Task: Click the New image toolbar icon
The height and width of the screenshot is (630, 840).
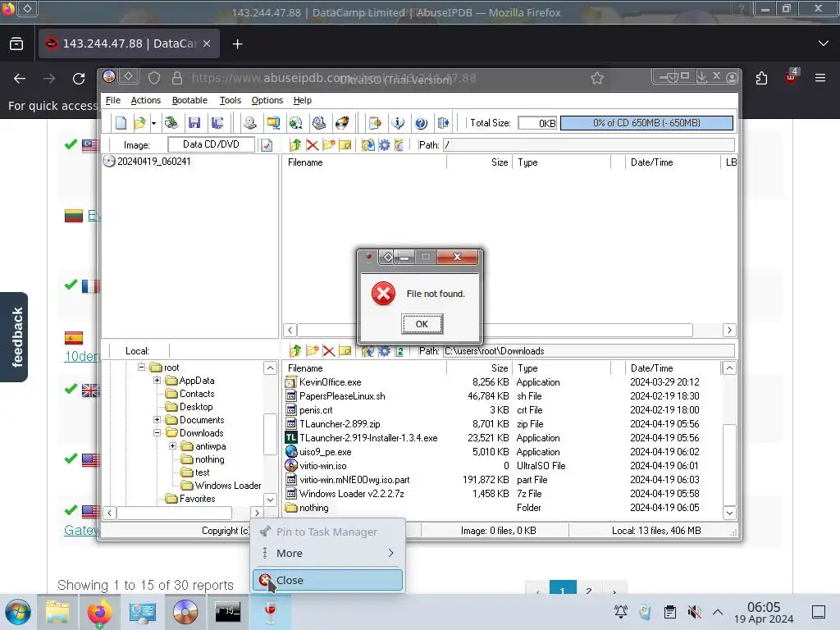Action: (121, 123)
